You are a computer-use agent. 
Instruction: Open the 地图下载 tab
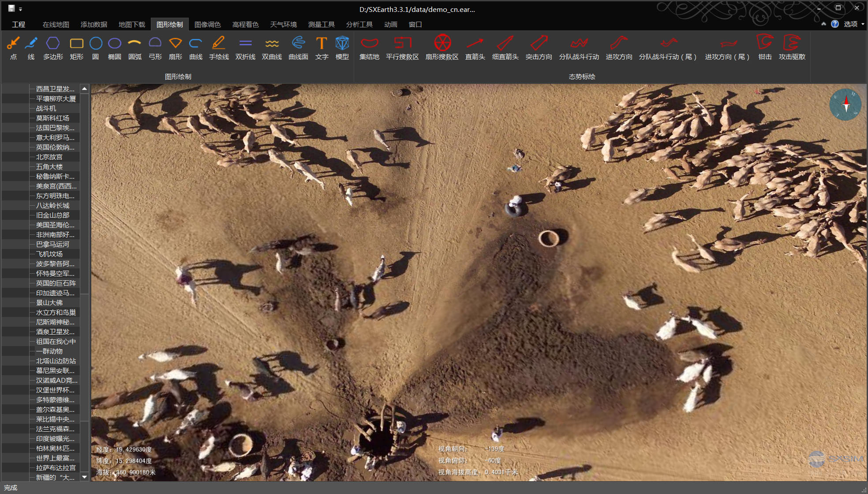coord(132,24)
